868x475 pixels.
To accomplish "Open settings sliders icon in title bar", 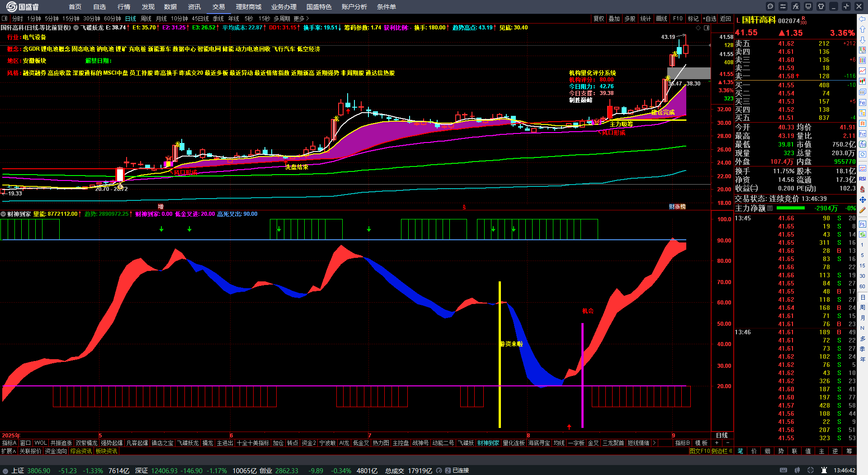I will coord(783,6).
